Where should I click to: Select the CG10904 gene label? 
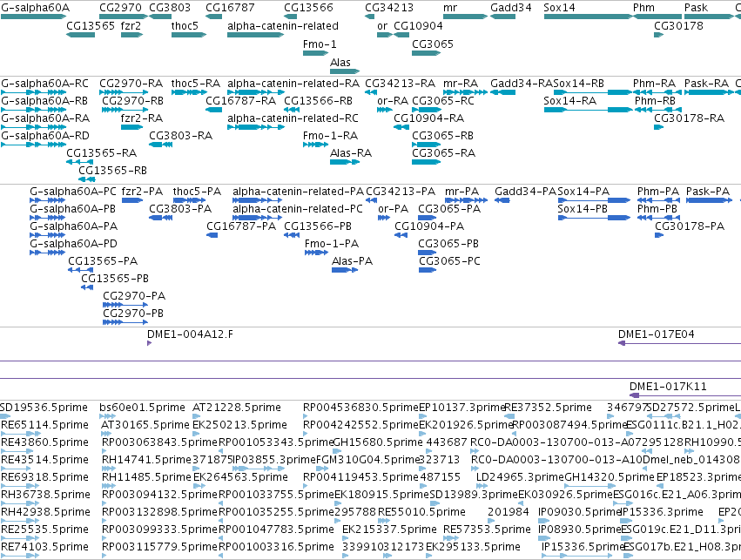418,26
